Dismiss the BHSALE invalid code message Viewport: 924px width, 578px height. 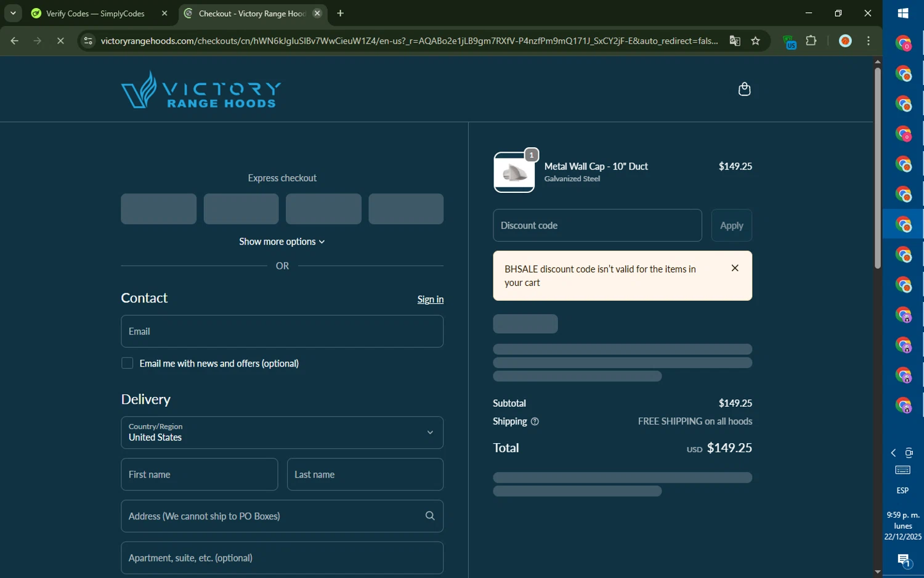click(734, 268)
